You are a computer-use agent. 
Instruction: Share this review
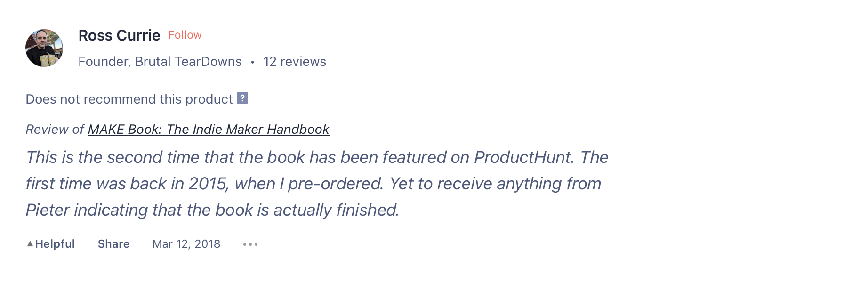[113, 244]
